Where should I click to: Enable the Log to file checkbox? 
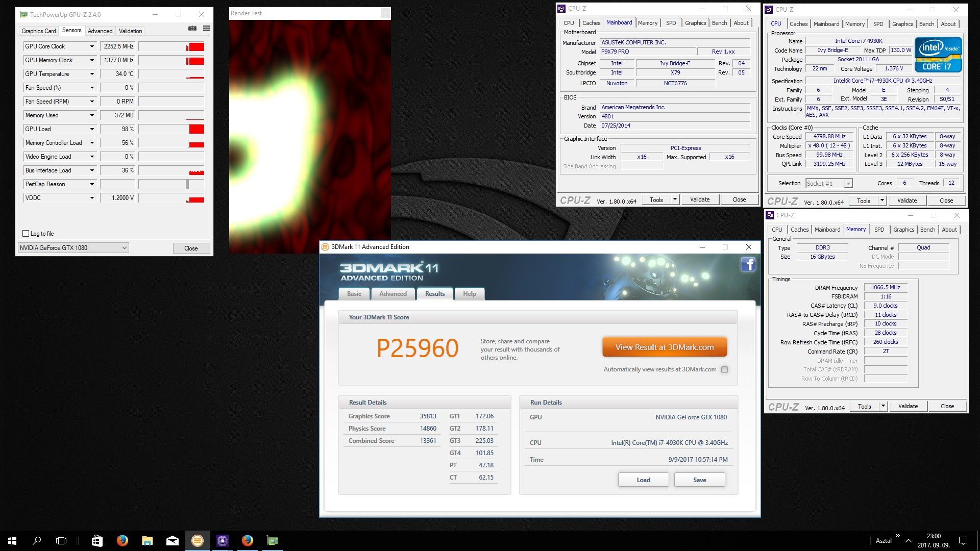click(26, 234)
